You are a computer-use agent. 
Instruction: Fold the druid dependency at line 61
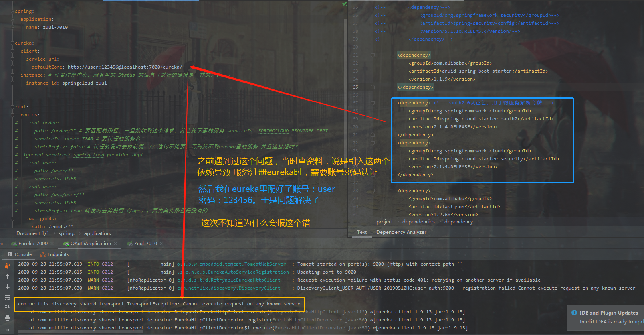[x=373, y=55]
